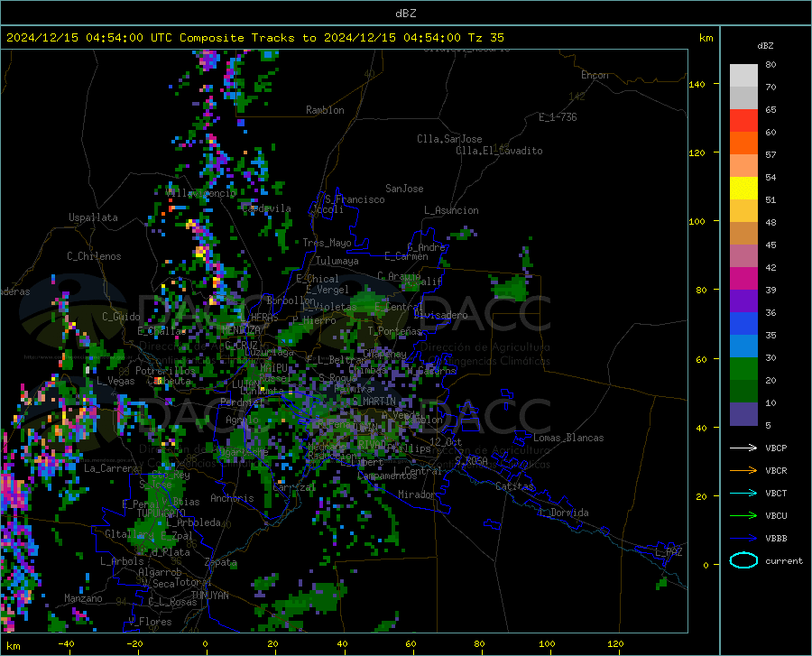Click the Ramblon label near the top

(x=325, y=110)
